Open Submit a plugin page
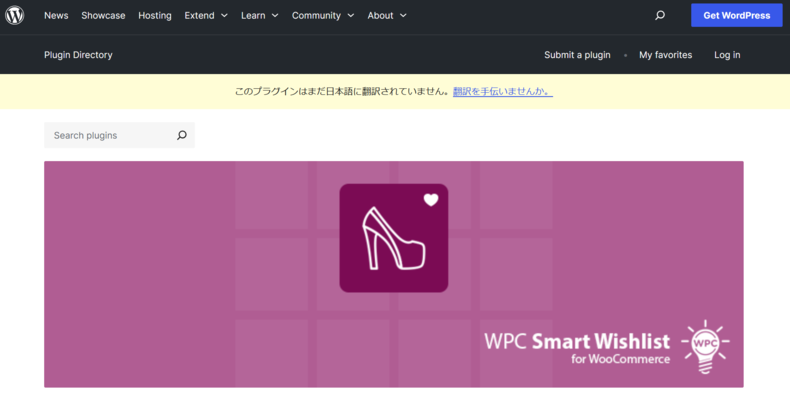This screenshot has height=398, width=790. click(577, 55)
